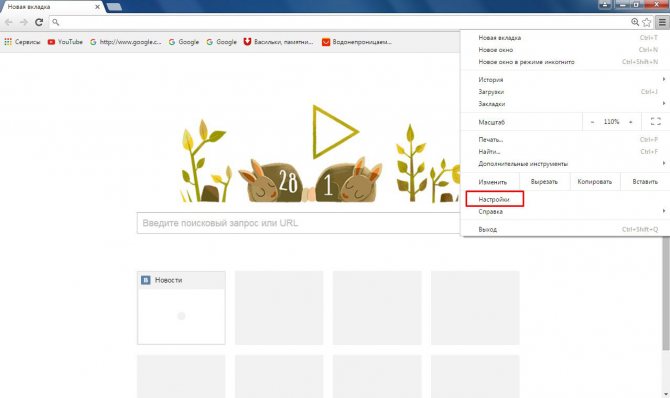Click the zoom magnifier icon in address bar

[635, 22]
